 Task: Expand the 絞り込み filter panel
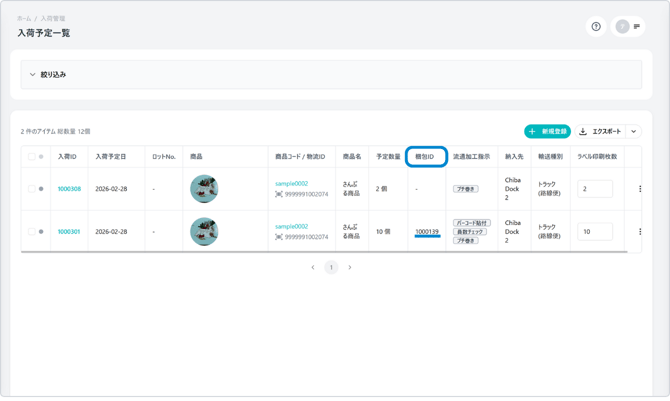pos(33,75)
